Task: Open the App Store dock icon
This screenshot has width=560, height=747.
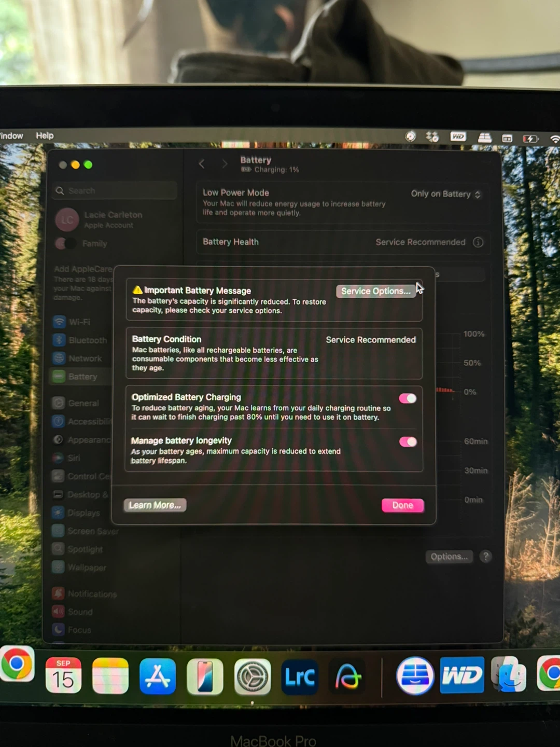Action: [x=158, y=676]
